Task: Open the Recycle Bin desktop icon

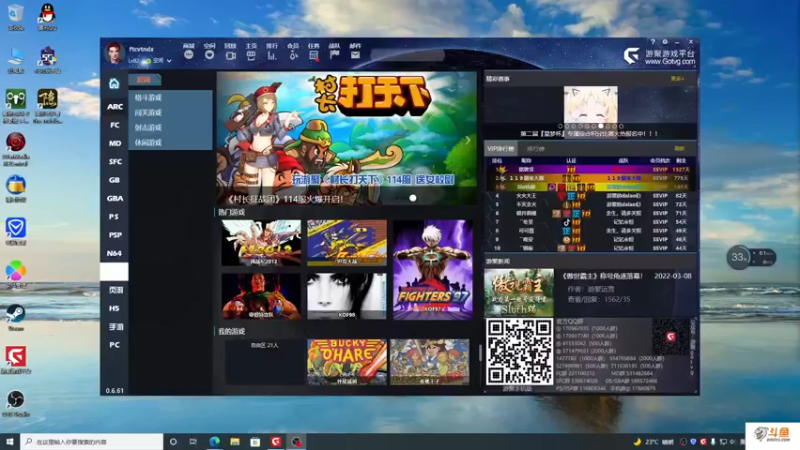Action: 16,17
